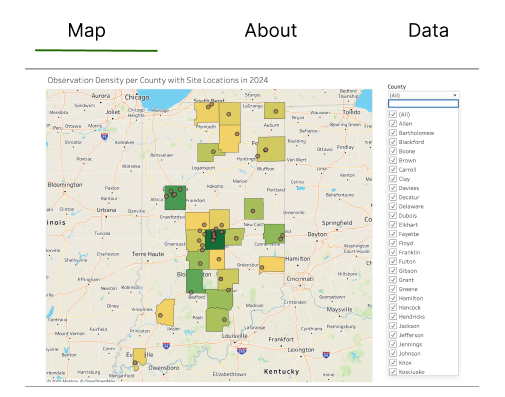Uncheck the Bartholomew county checkbox
The height and width of the screenshot is (397, 505).
click(x=393, y=133)
